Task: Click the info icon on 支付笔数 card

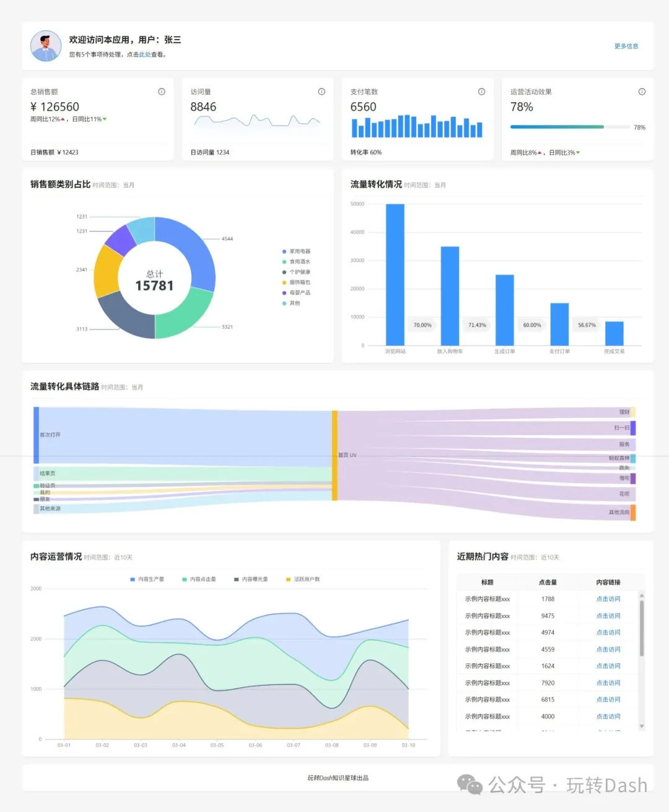Action: point(481,92)
